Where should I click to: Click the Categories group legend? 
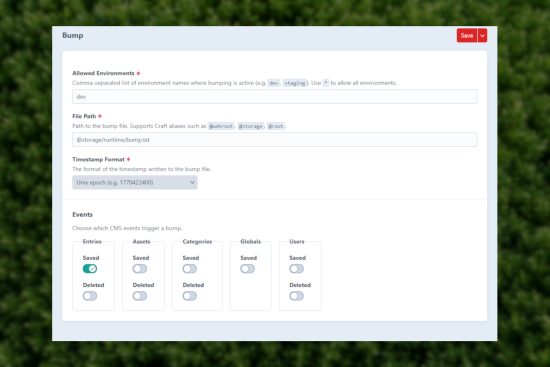click(x=197, y=241)
